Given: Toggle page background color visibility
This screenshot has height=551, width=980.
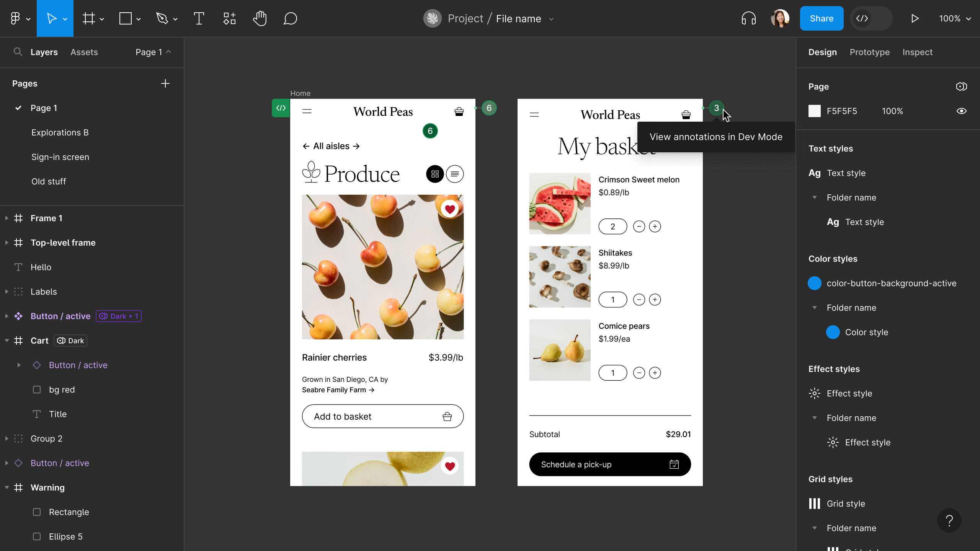Looking at the screenshot, I should pos(962,111).
